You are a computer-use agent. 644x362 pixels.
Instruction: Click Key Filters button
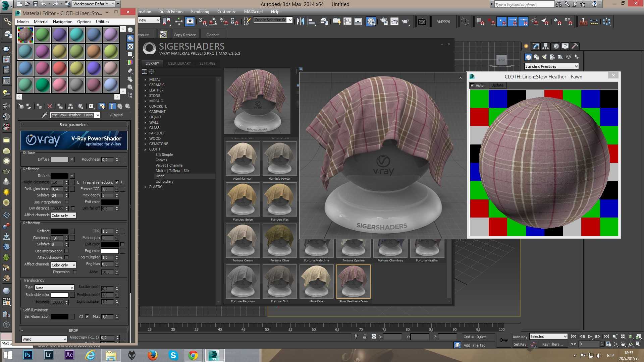(552, 344)
